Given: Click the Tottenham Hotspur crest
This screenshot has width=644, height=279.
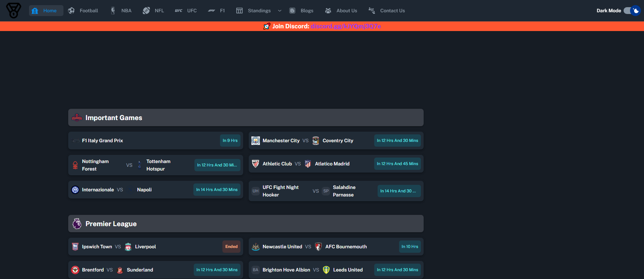Looking at the screenshot, I should [x=140, y=165].
